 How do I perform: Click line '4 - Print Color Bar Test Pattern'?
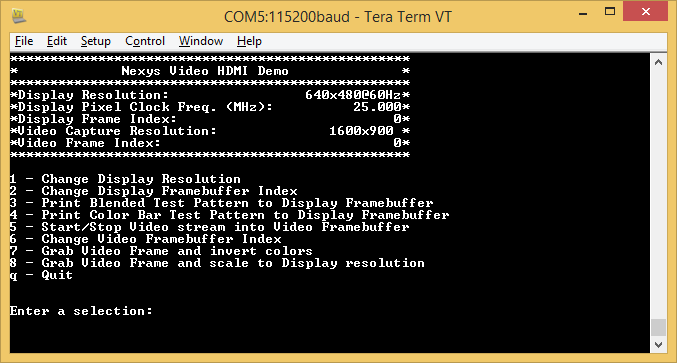(x=230, y=215)
